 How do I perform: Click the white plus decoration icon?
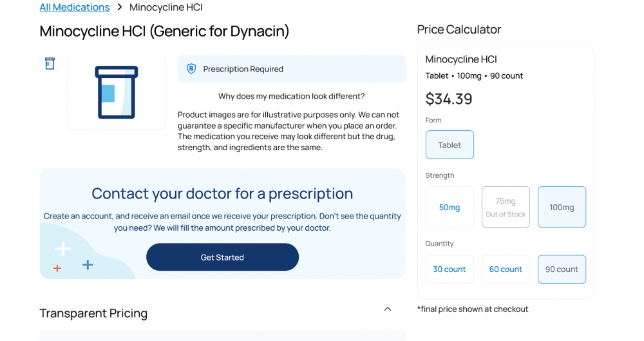(x=63, y=249)
